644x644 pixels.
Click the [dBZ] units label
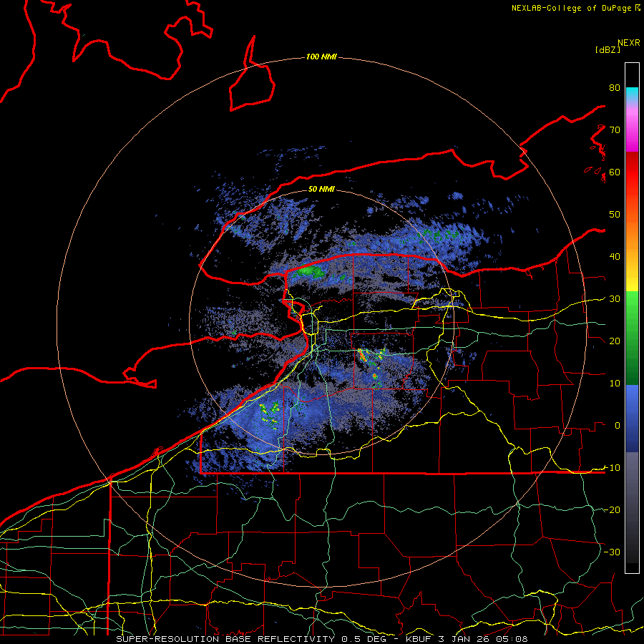pos(608,49)
